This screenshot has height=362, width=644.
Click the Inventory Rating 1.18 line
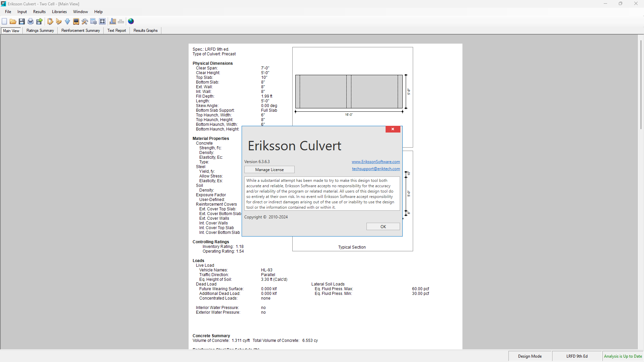223,247
